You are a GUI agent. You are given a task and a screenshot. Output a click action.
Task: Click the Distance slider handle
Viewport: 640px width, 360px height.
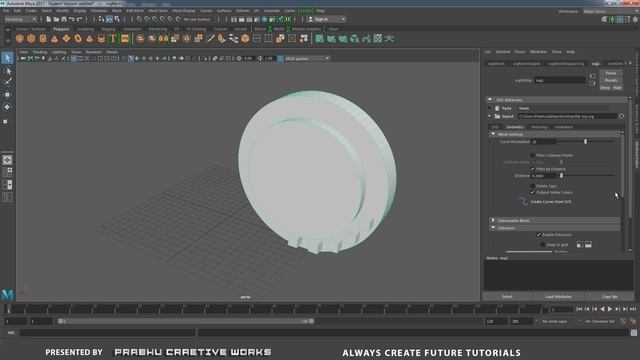561,176
